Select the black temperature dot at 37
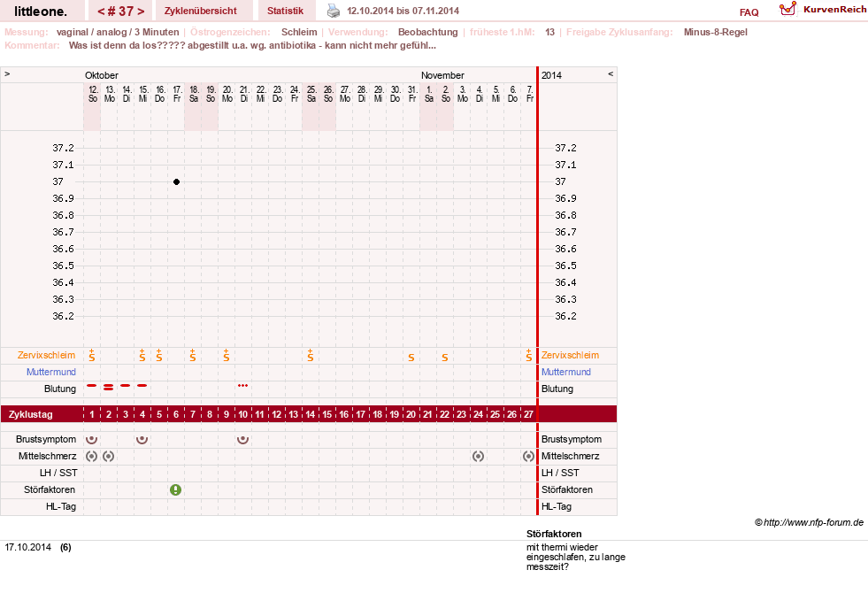 (176, 181)
